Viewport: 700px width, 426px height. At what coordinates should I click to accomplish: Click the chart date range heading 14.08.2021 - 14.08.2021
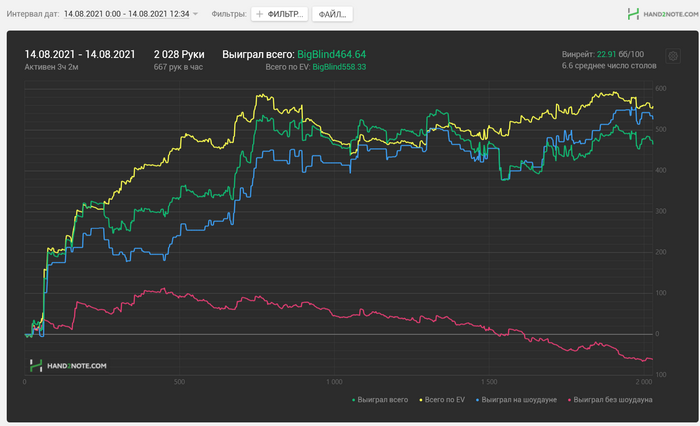coord(80,54)
